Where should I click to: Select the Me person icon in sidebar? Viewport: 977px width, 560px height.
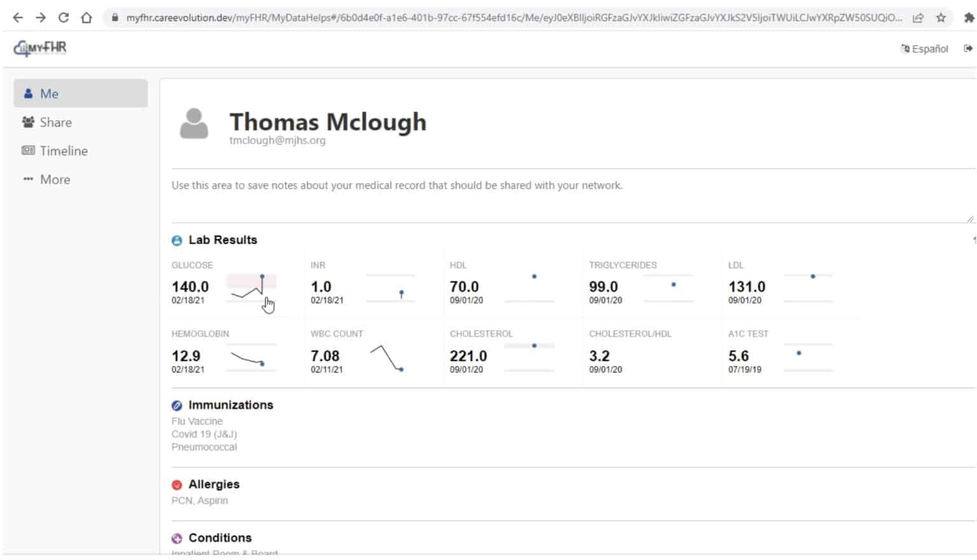coord(27,93)
